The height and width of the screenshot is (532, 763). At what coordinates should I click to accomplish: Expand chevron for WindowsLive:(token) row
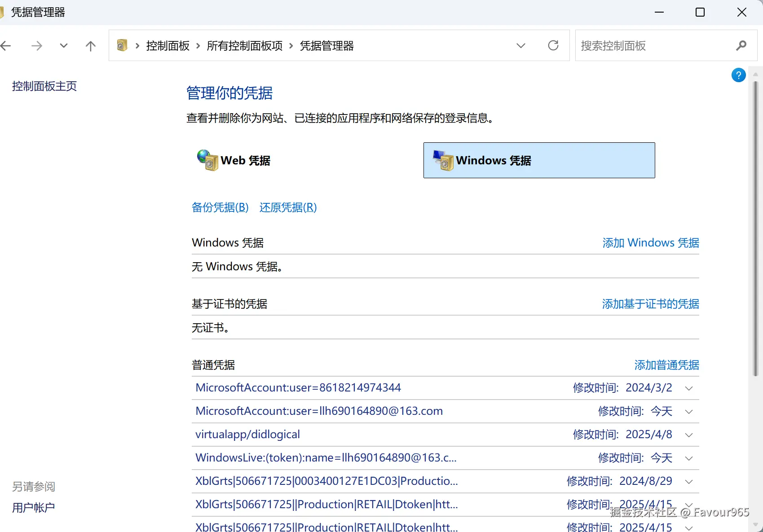pyautogui.click(x=689, y=458)
